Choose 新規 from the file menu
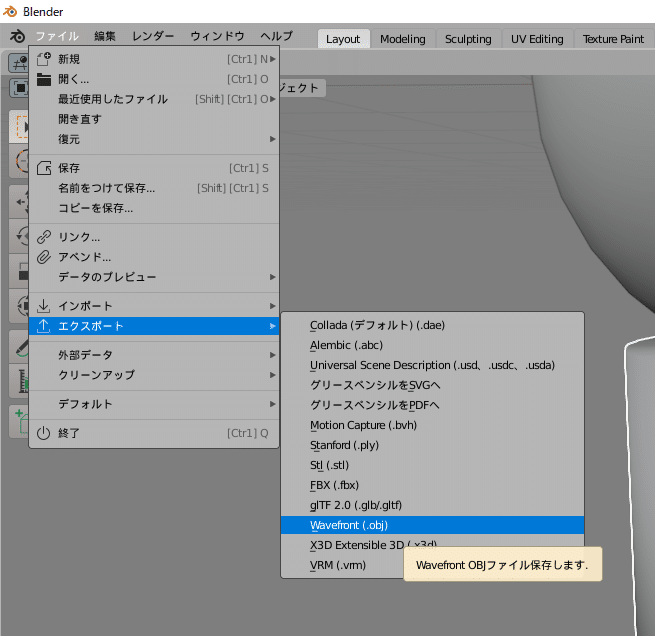The height and width of the screenshot is (636, 655). [x=154, y=59]
